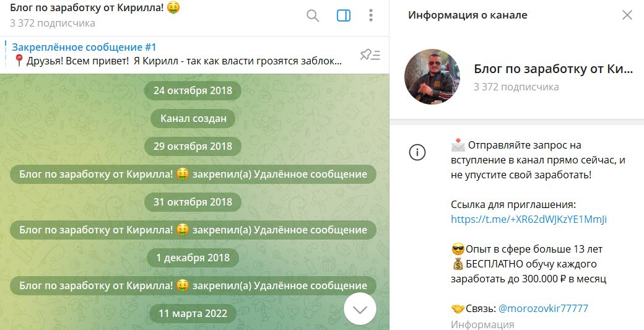The height and width of the screenshot is (330, 644).
Task: Open the @morozovkir77777 contact link
Action: pos(543,308)
